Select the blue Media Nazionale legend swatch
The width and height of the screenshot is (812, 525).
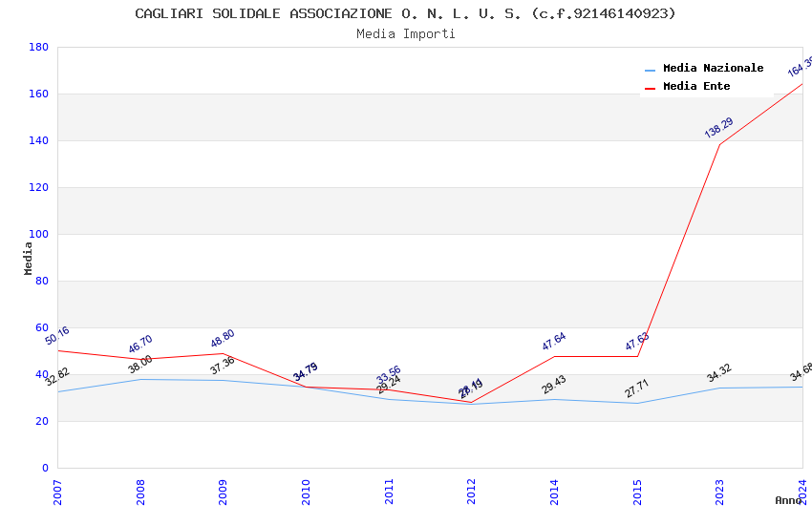(x=650, y=70)
